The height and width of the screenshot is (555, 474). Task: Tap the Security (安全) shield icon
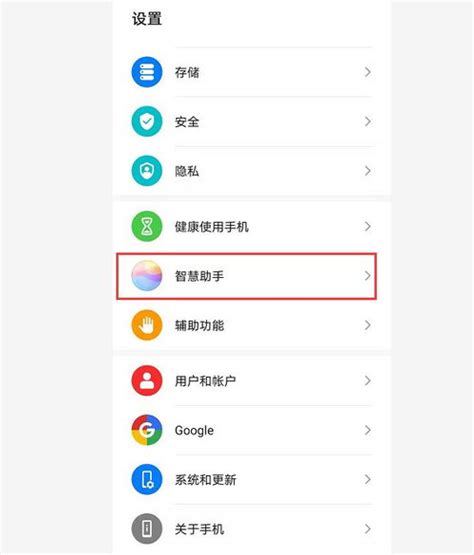coord(147,122)
